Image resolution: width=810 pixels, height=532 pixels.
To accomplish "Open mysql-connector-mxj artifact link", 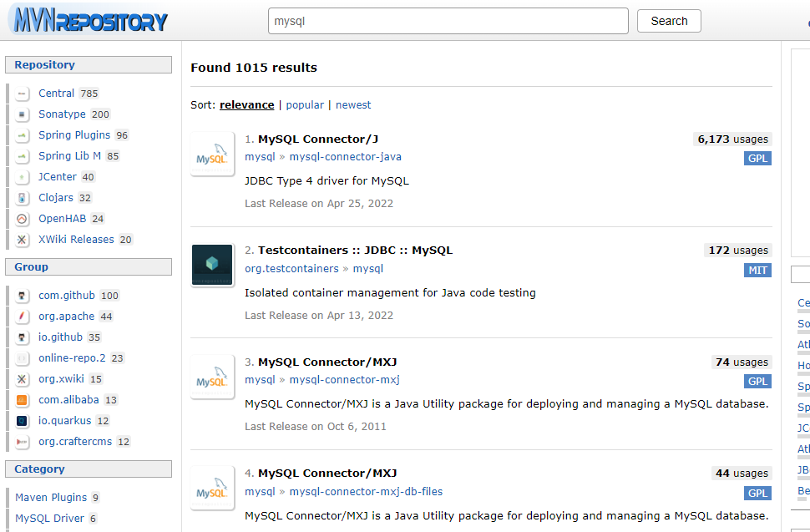I will click(345, 380).
